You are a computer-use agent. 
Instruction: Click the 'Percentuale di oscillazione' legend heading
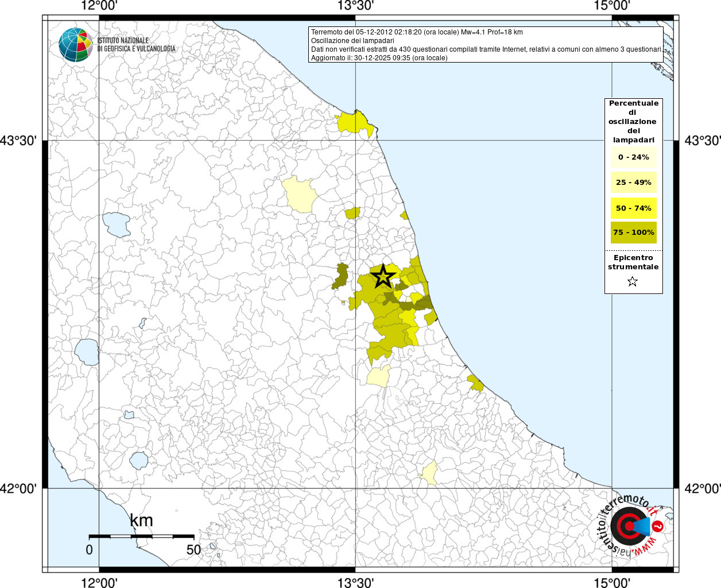click(633, 121)
